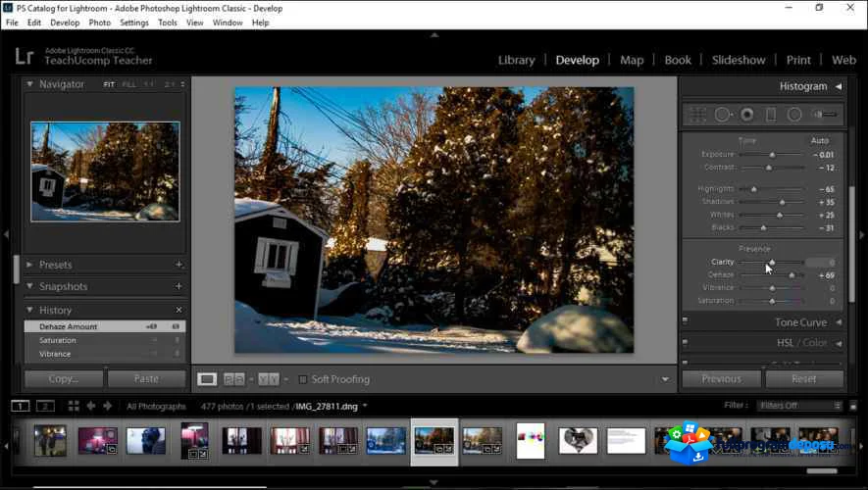The height and width of the screenshot is (490, 868).
Task: Switch to the Slideshow module
Action: tap(739, 60)
